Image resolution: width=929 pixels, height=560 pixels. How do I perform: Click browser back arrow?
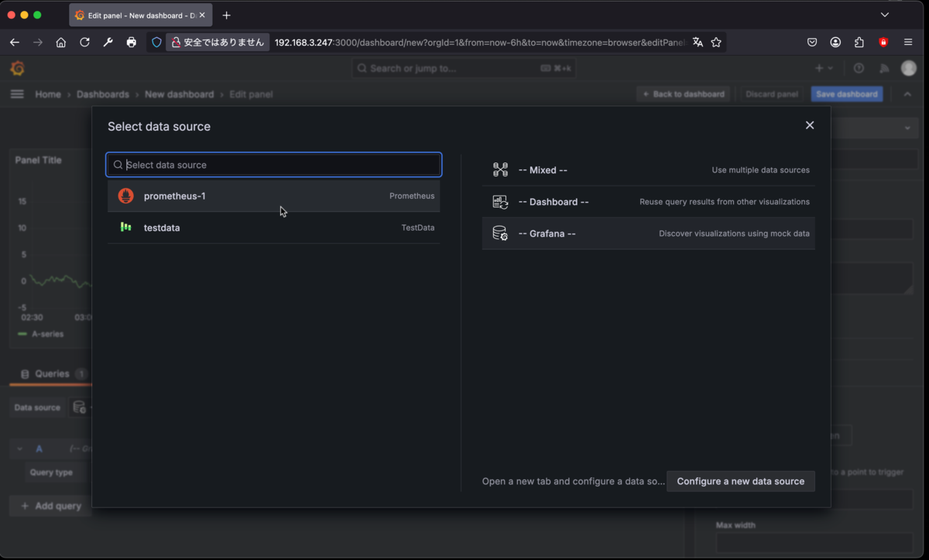tap(14, 43)
